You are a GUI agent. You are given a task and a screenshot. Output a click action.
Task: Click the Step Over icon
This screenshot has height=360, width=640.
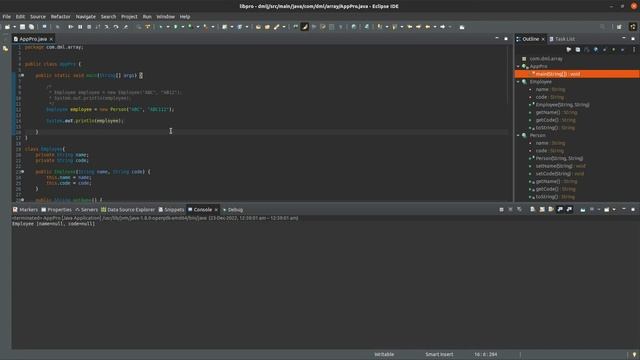[x=116, y=27]
